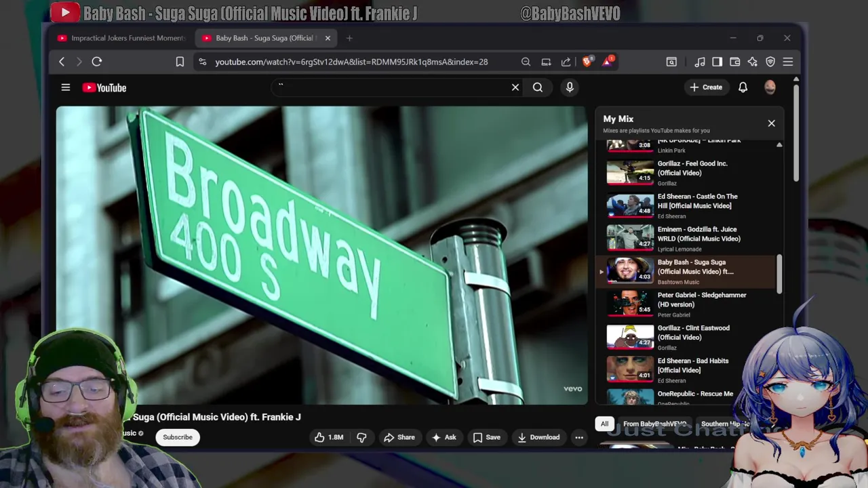Select the Southern Hip Hop chip
The height and width of the screenshot is (488, 868).
click(x=724, y=424)
